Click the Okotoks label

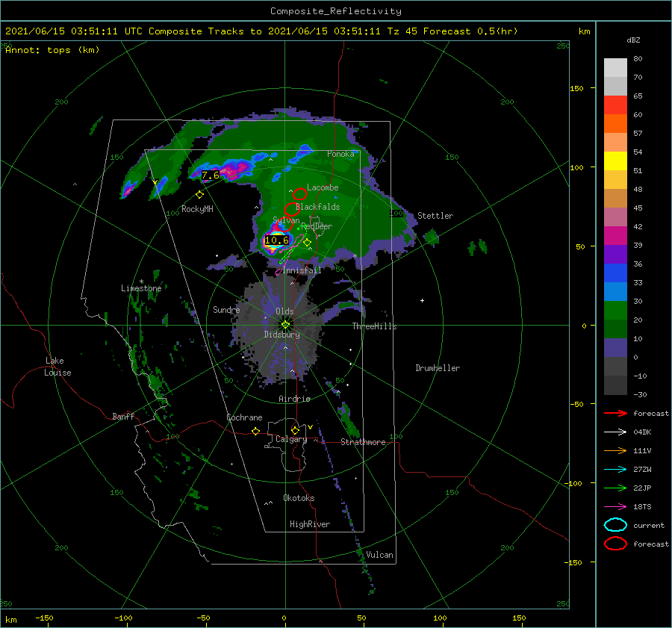[299, 498]
